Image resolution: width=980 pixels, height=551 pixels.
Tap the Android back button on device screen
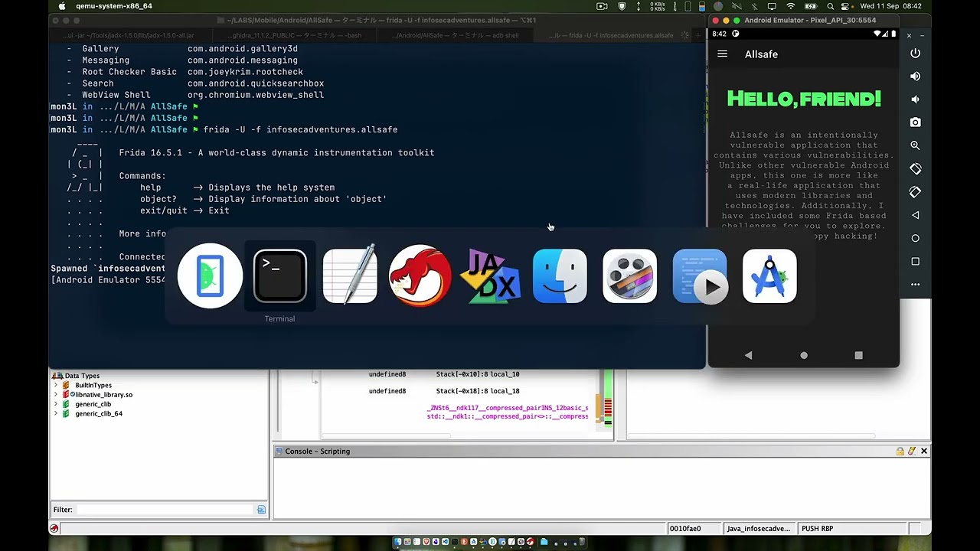749,355
